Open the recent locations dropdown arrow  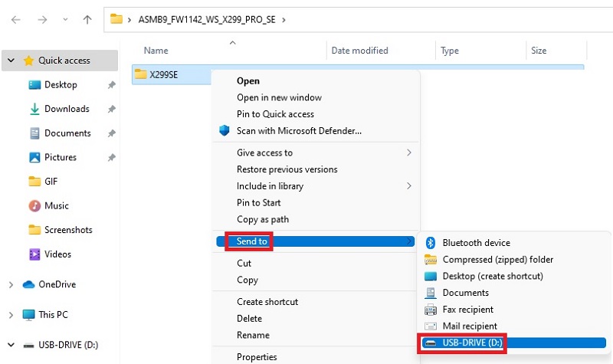[x=65, y=20]
